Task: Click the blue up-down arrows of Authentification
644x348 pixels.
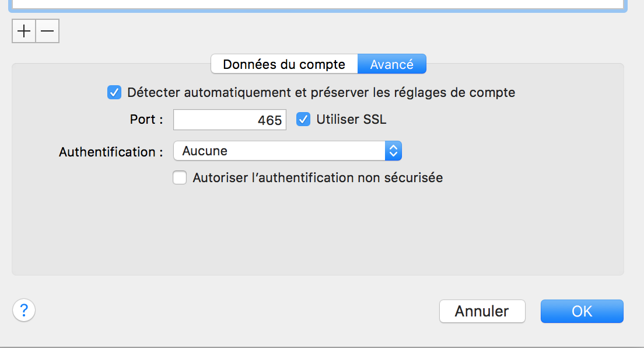Action: point(394,151)
